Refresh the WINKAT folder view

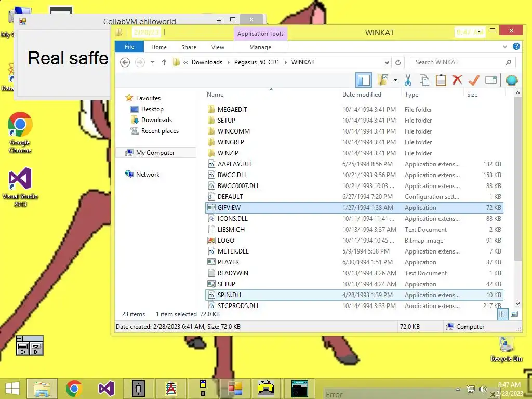[x=398, y=62]
